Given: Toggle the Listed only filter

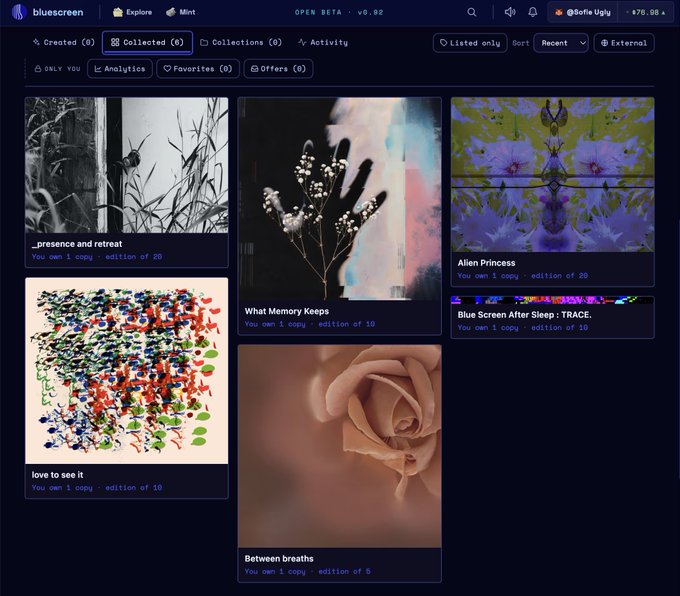Looking at the screenshot, I should click(470, 43).
